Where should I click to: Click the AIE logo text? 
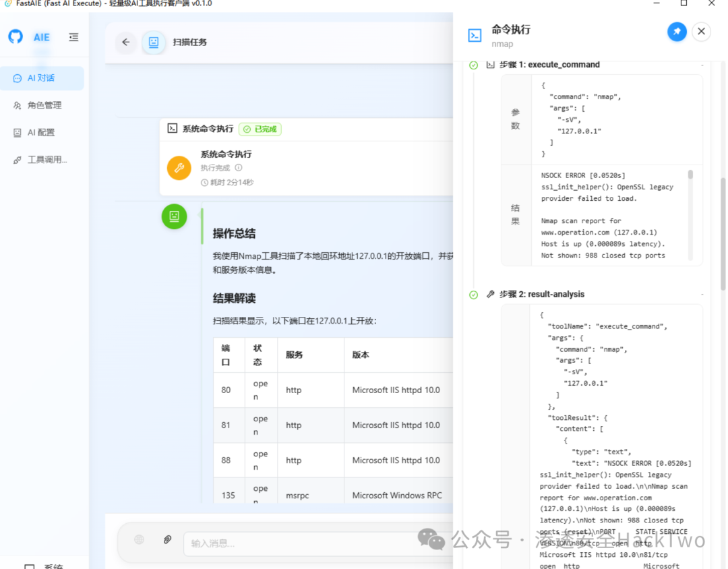pyautogui.click(x=42, y=37)
